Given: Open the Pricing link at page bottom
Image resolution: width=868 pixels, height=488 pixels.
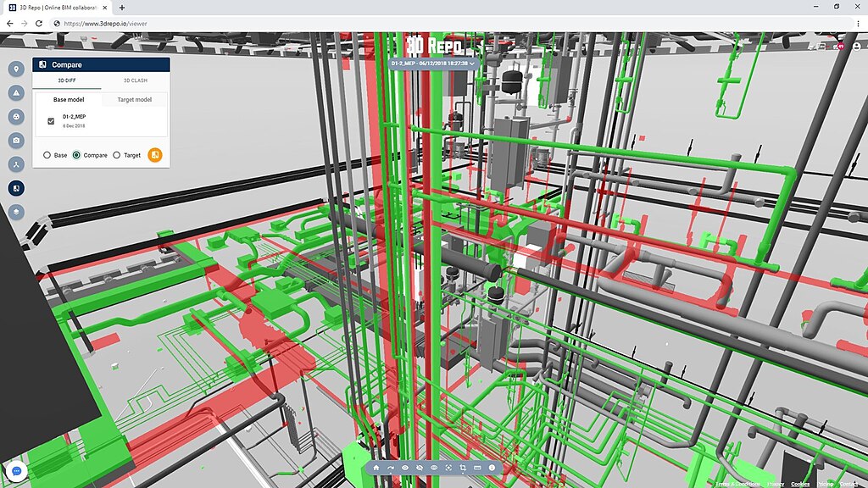Looking at the screenshot, I should (x=827, y=483).
